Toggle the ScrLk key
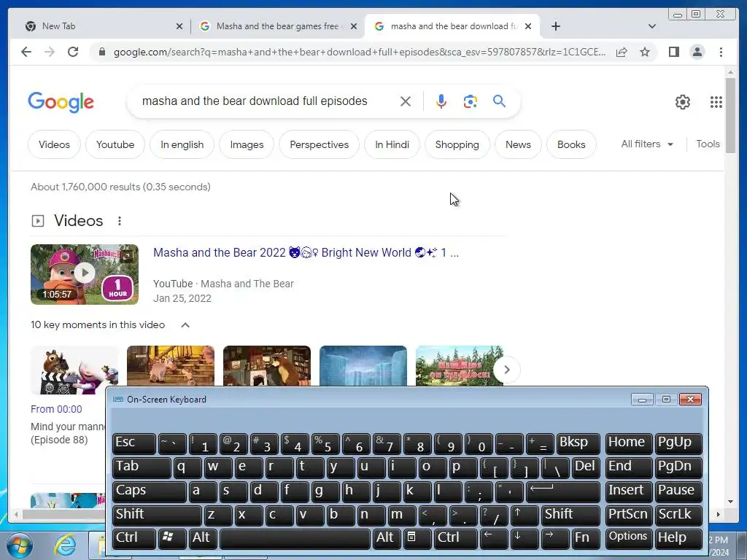Image resolution: width=747 pixels, height=560 pixels. tap(678, 515)
